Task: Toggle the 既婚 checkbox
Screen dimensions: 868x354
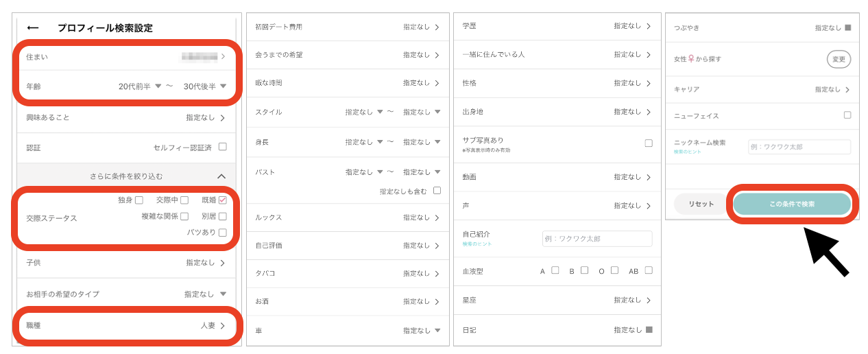Action: click(x=222, y=200)
